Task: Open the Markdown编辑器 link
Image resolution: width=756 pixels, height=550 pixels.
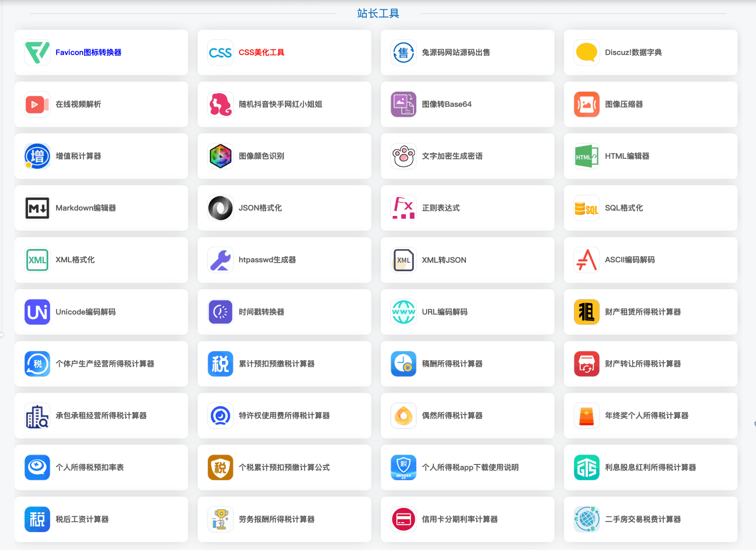Action: [86, 208]
